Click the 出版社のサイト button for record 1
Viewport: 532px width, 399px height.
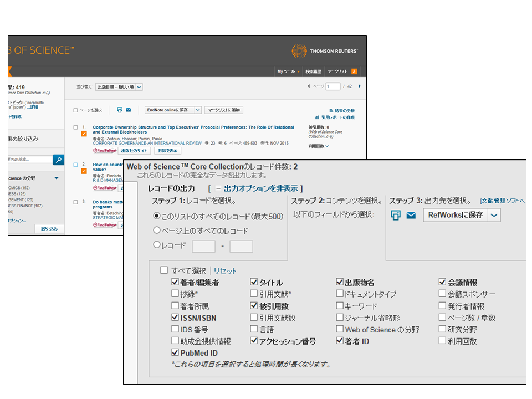coord(134,151)
